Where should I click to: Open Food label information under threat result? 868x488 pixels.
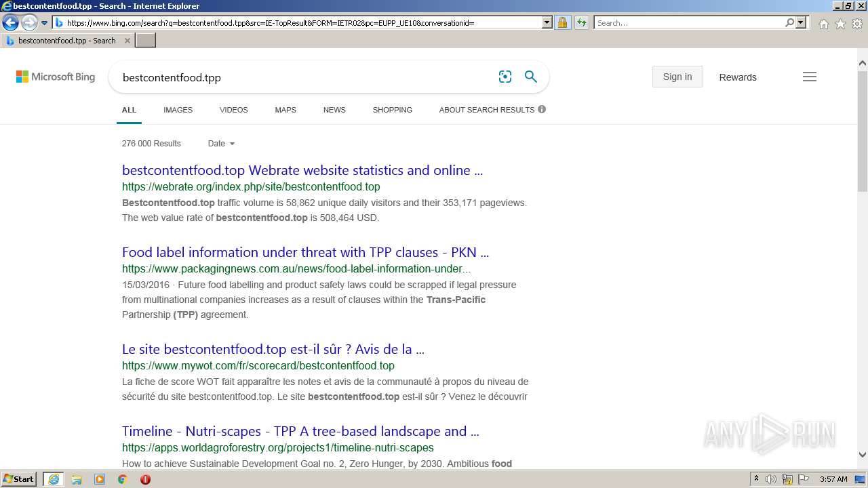(x=305, y=252)
